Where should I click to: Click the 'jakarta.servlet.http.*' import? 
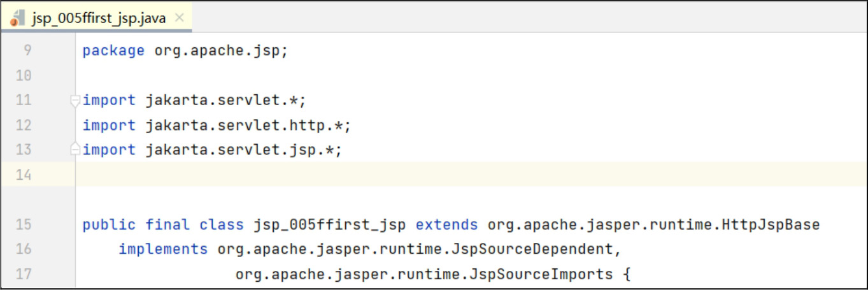pos(245,126)
